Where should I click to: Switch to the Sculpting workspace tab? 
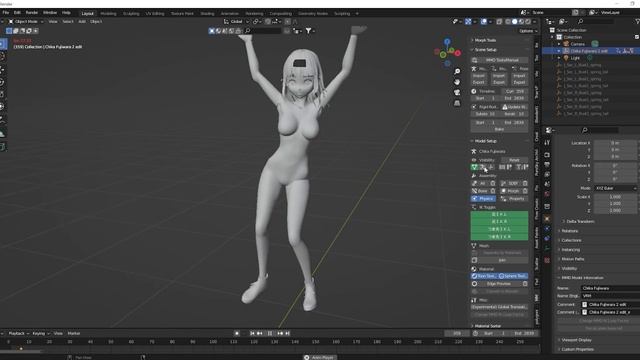(131, 13)
